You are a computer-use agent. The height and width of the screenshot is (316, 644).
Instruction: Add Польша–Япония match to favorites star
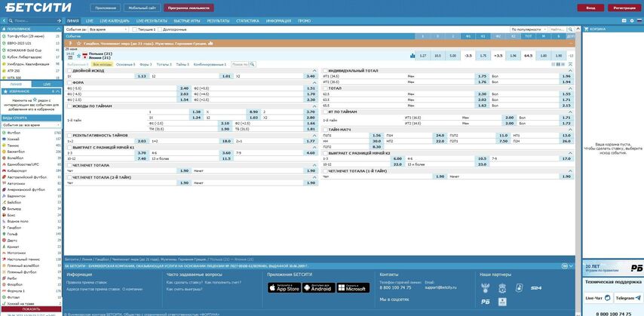[x=78, y=56]
